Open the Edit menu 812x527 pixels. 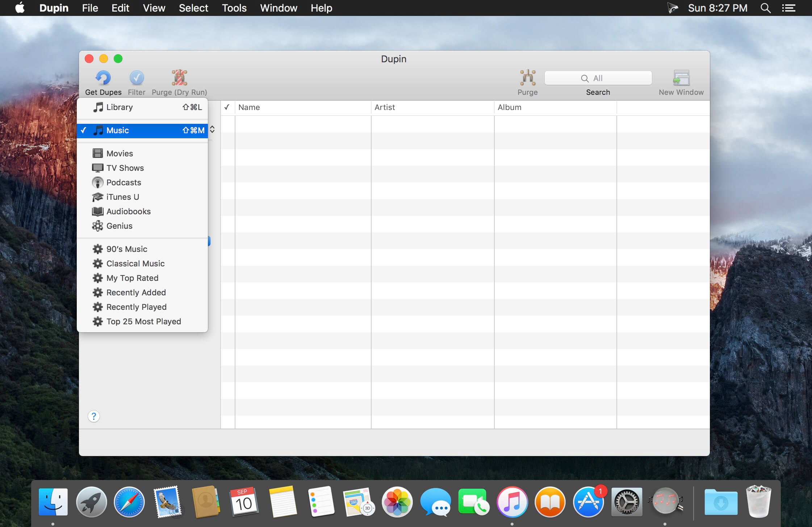point(120,8)
